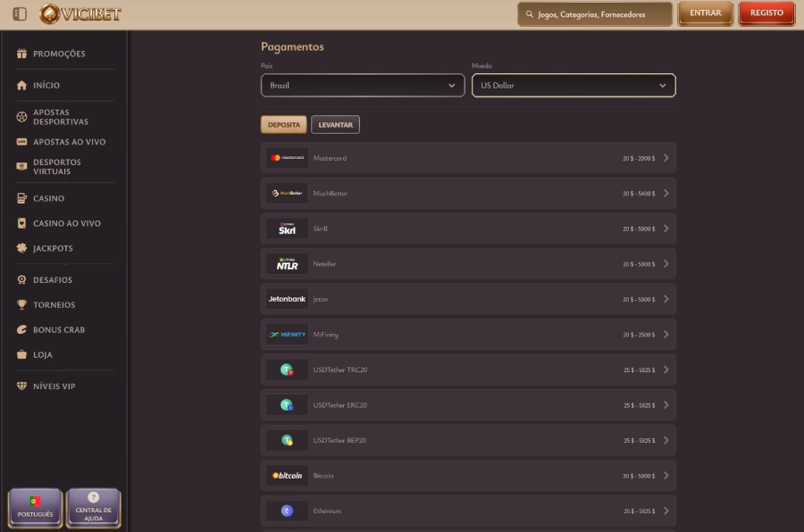
Task: Open Bonus Crab menu item
Action: [59, 329]
